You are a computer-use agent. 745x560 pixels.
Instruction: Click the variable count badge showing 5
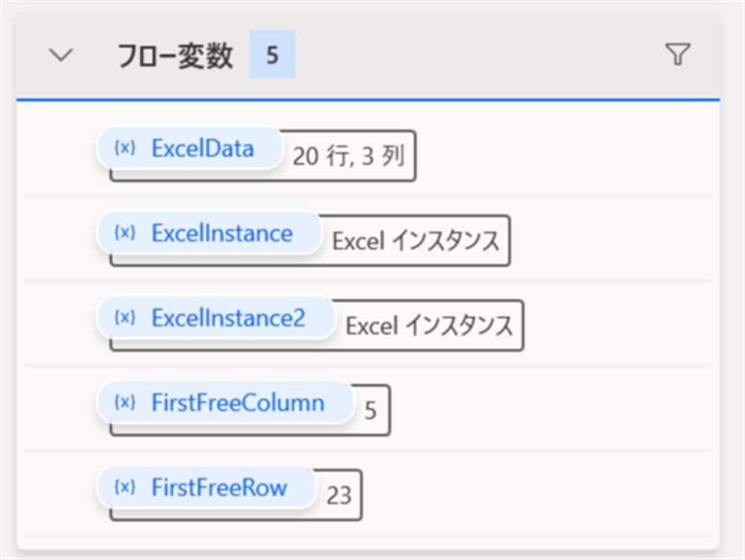(272, 54)
